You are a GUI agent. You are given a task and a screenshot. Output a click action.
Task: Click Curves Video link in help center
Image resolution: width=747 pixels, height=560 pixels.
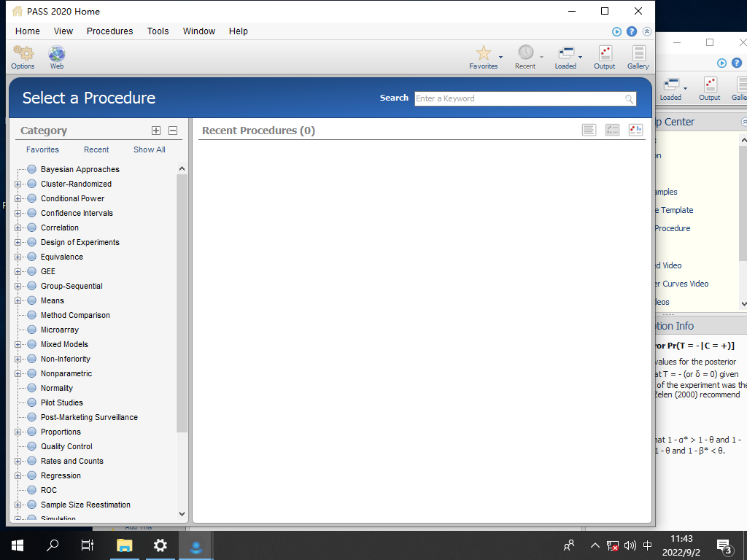[682, 284]
